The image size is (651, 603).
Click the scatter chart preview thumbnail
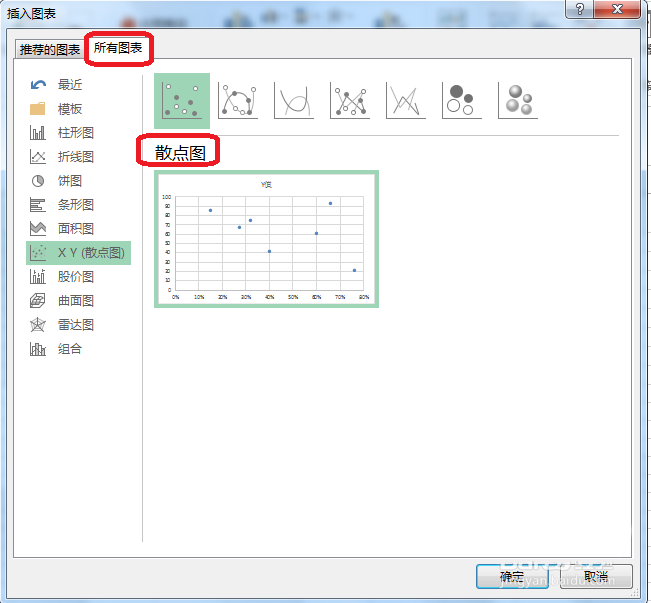point(267,239)
